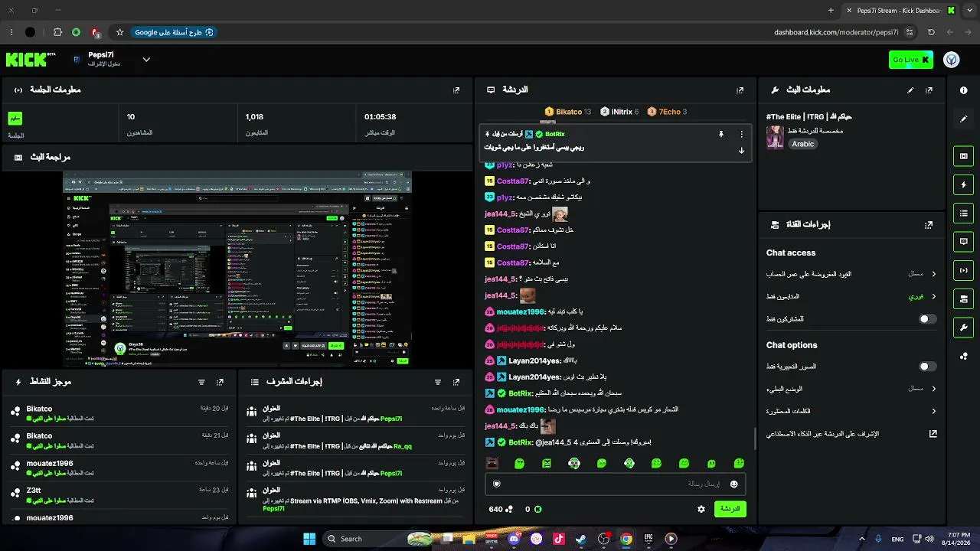
Task: Click the pencil edit icon in right sidebar
Action: pos(963,119)
